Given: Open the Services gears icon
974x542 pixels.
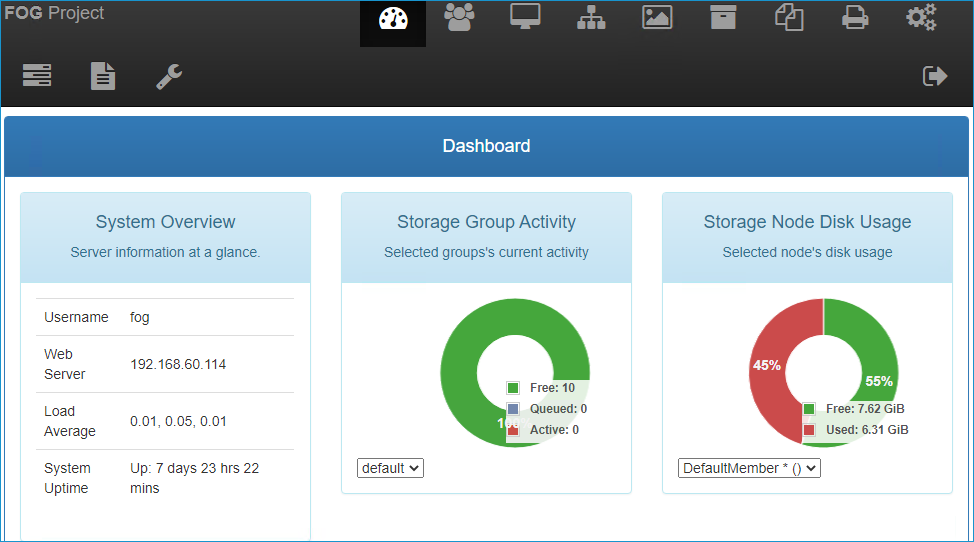Looking at the screenshot, I should coord(921,18).
